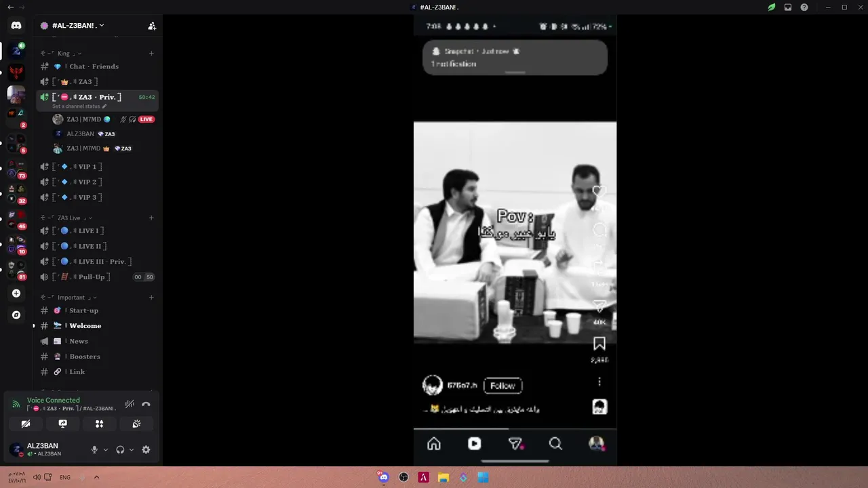Open Discord Direct Messages home icon
This screenshot has width=868, height=488.
16,26
